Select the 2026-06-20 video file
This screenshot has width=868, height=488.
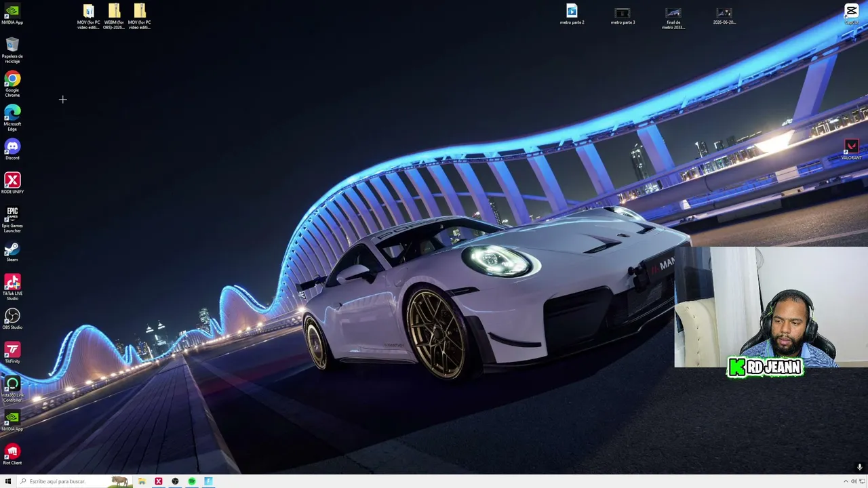click(x=724, y=15)
